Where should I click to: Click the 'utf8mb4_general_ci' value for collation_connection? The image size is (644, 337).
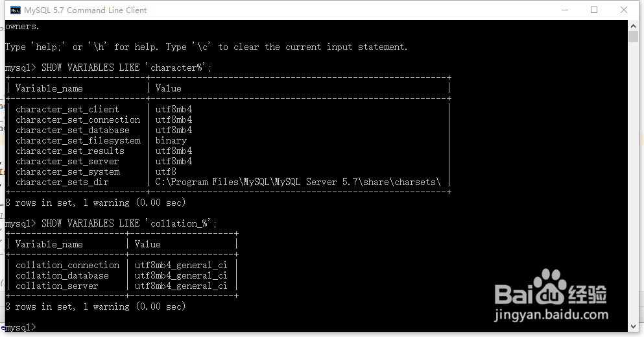click(x=181, y=265)
